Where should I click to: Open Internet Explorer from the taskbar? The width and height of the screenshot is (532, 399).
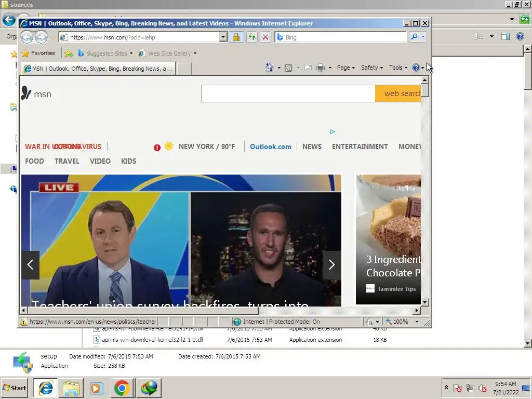46,388
